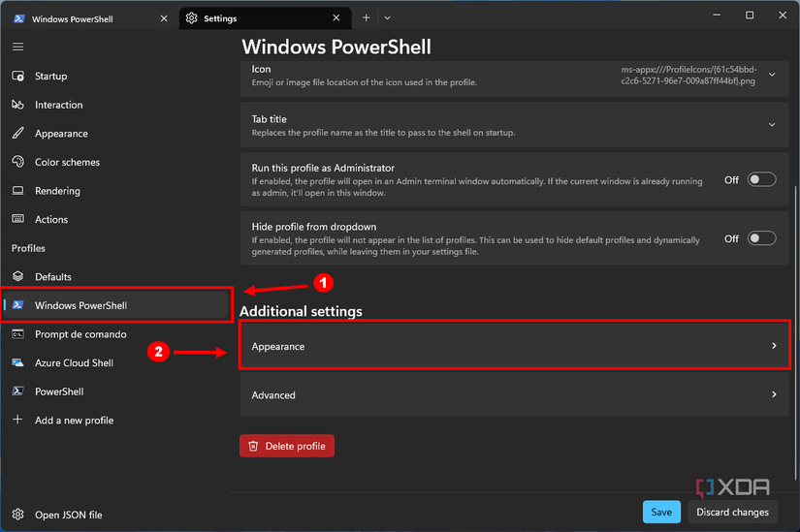Open Startup settings icon in sidebar
Screen dimensions: 800x532
tap(17, 77)
